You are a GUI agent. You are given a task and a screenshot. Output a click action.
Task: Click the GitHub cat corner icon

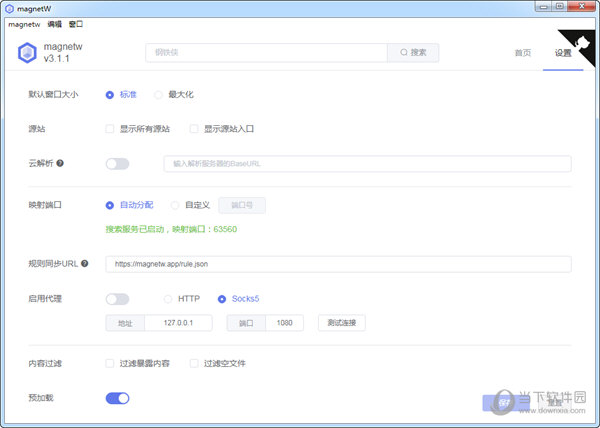[582, 42]
